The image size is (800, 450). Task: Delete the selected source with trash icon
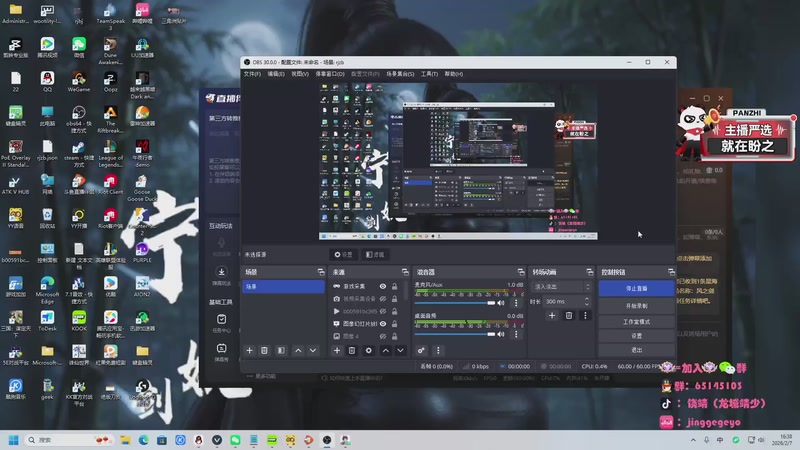pos(352,351)
